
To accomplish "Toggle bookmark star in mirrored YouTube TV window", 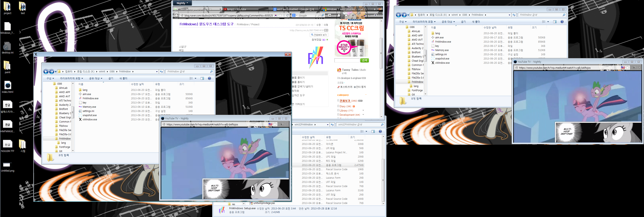I will click(x=275, y=124).
